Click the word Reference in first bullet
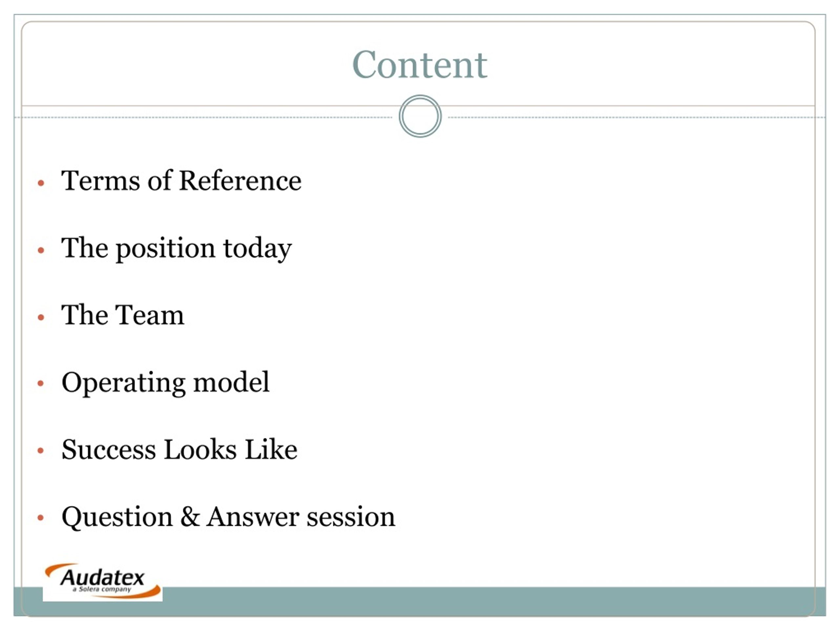The image size is (840, 630). point(240,180)
